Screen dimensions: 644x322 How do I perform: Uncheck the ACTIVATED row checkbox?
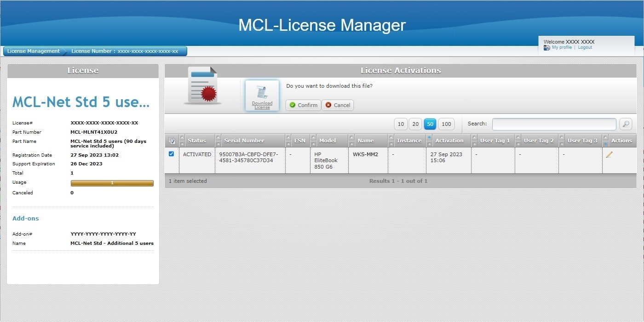pyautogui.click(x=172, y=154)
